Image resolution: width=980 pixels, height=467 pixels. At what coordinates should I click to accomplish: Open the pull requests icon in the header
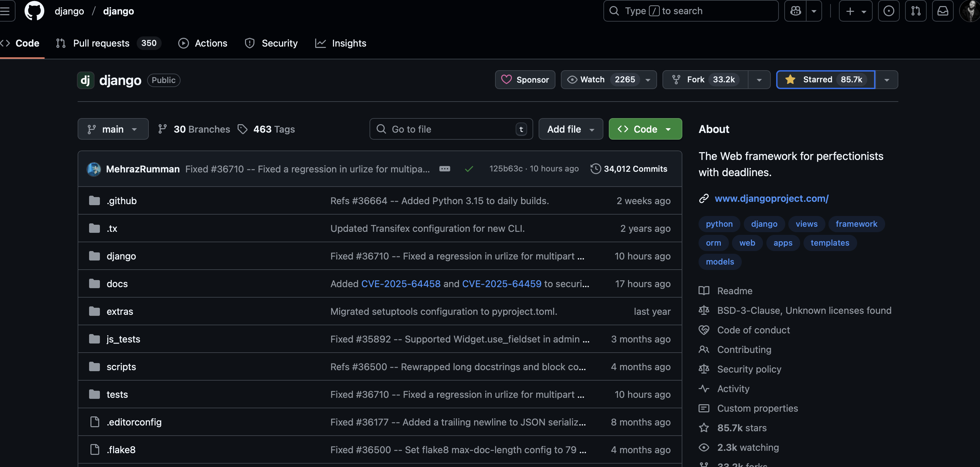tap(915, 11)
